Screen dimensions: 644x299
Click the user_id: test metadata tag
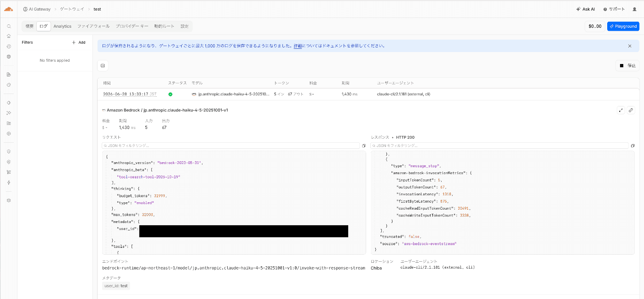click(116, 286)
